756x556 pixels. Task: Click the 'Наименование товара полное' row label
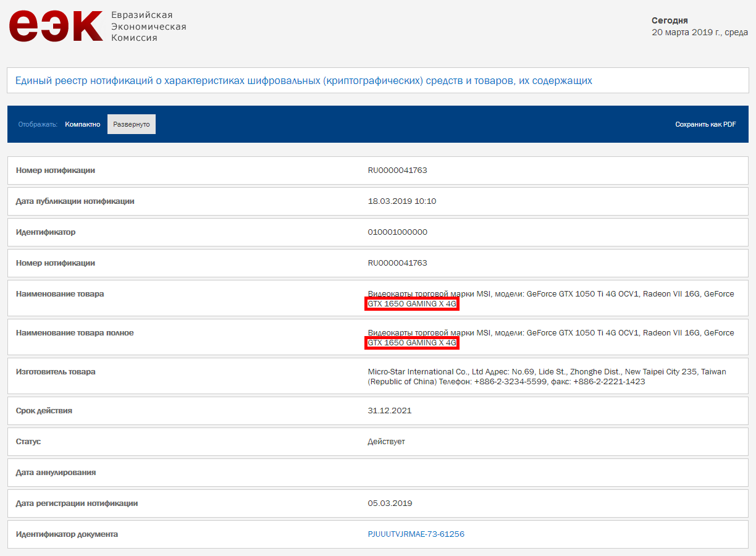coord(75,333)
